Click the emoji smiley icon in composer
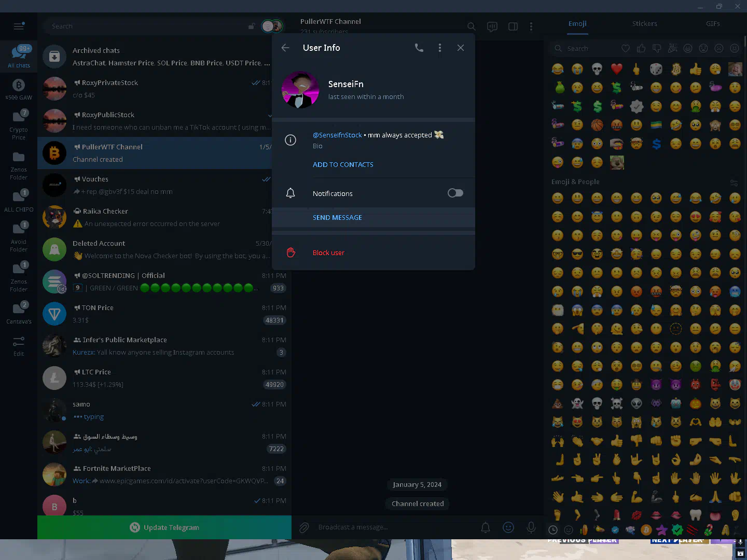 tap(508, 527)
